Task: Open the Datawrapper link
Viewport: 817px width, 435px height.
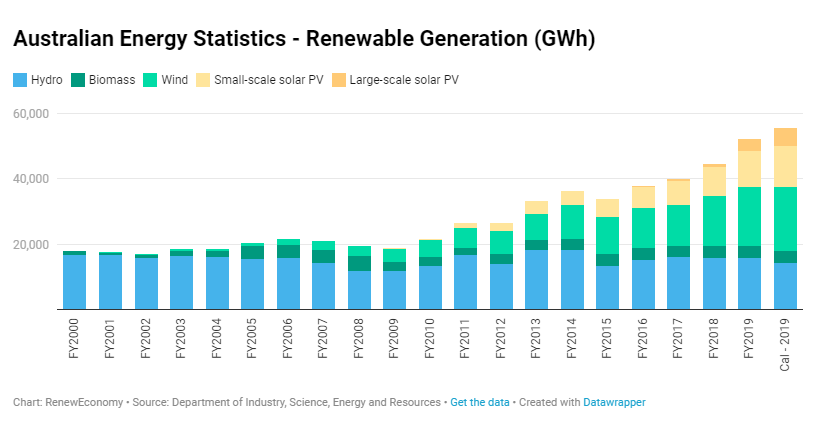Action: pyautogui.click(x=614, y=402)
